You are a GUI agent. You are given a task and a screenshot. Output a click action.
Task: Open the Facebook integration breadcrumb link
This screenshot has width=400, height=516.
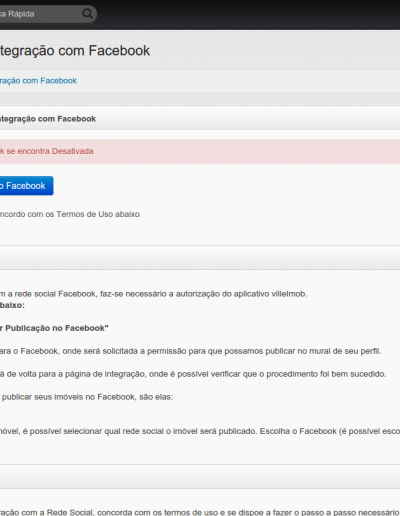click(x=38, y=81)
